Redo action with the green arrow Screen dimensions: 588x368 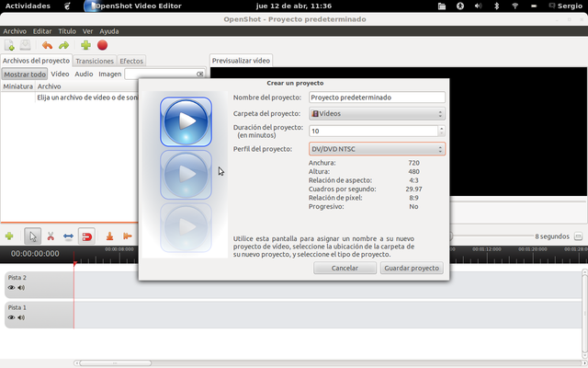(x=63, y=45)
